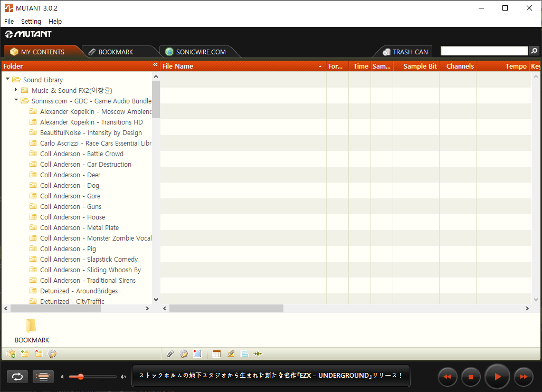Mute volume with small speaker icon
Screen dimensions: 542x392
62,377
